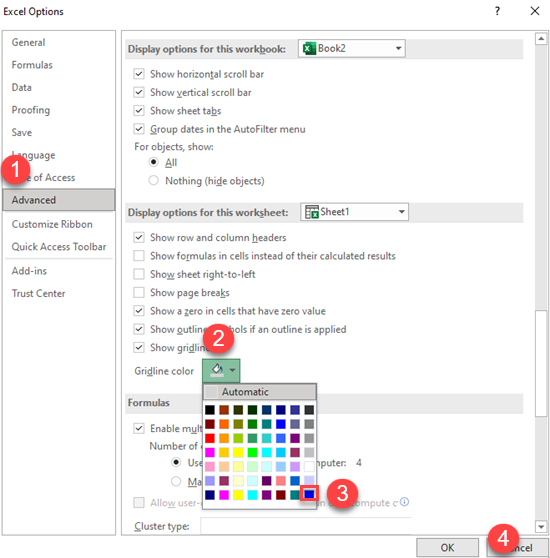Screen dimensions: 550x558
Task: Pick the light pink pastel swatch
Action: tap(210, 466)
